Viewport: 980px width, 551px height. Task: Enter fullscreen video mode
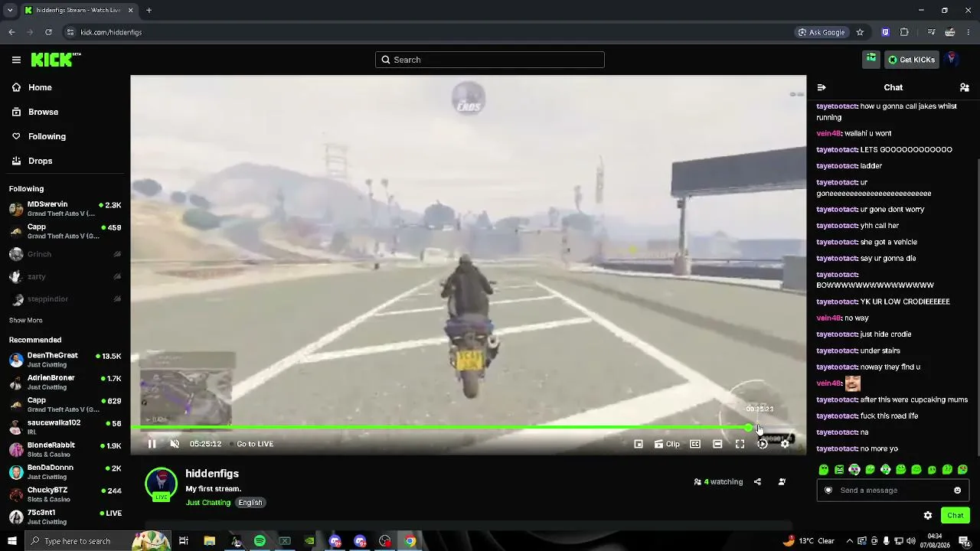pos(740,444)
